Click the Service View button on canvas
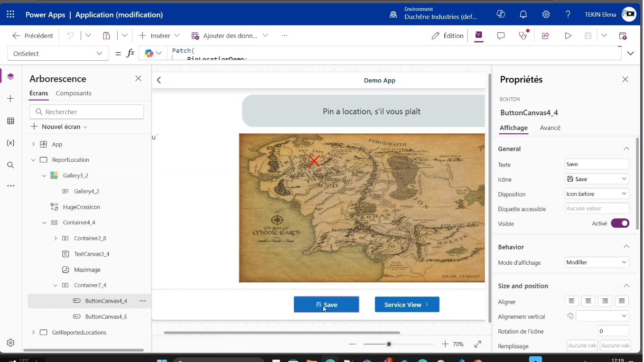This screenshot has height=362, width=644. (407, 305)
